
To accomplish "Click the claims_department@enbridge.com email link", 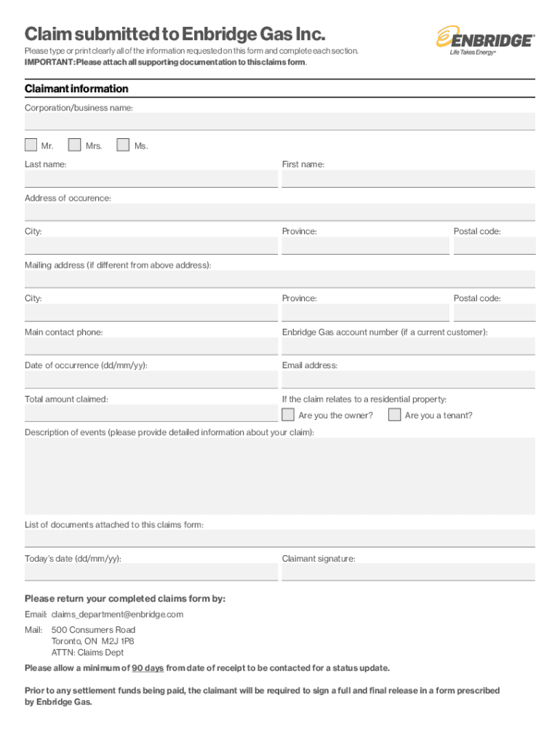I will coord(117,615).
